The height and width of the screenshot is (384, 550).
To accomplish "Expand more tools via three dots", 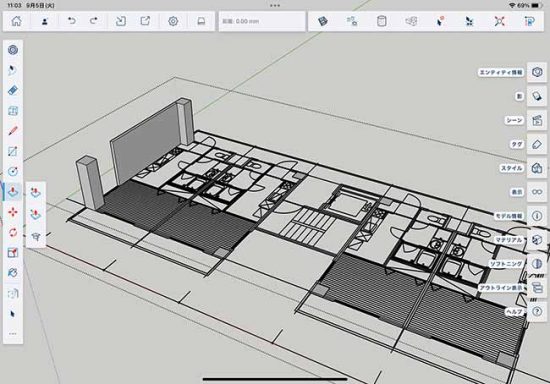I will coord(13,334).
